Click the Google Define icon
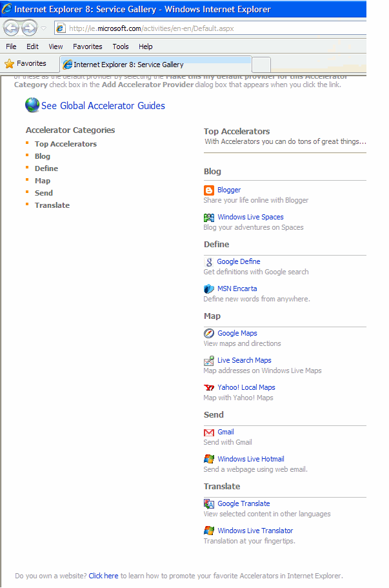The height and width of the screenshot is (588, 389). pyautogui.click(x=209, y=262)
